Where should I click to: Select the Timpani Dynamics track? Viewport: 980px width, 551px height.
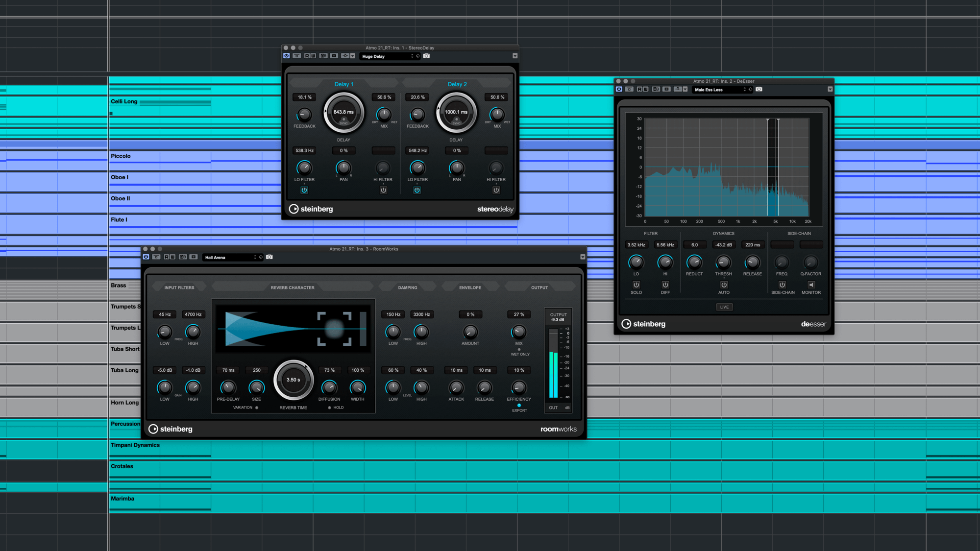pyautogui.click(x=135, y=445)
